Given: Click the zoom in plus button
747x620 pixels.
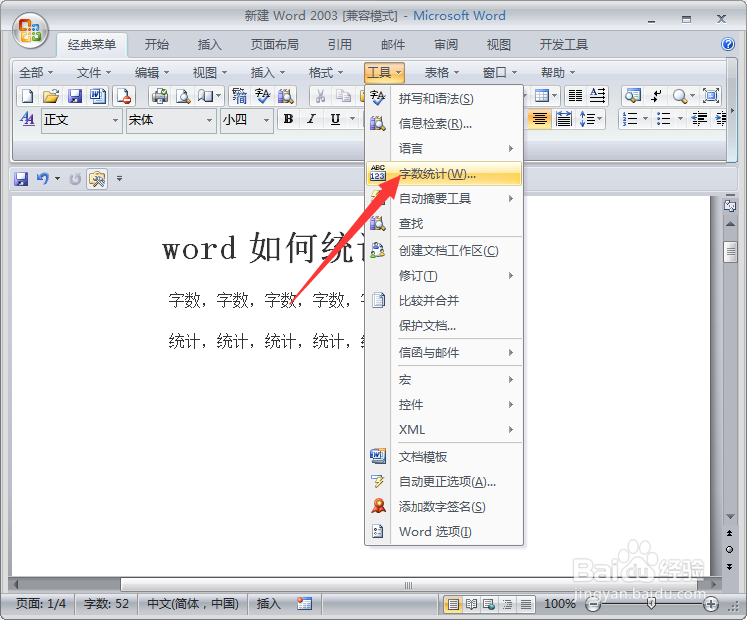Looking at the screenshot, I should (711, 605).
